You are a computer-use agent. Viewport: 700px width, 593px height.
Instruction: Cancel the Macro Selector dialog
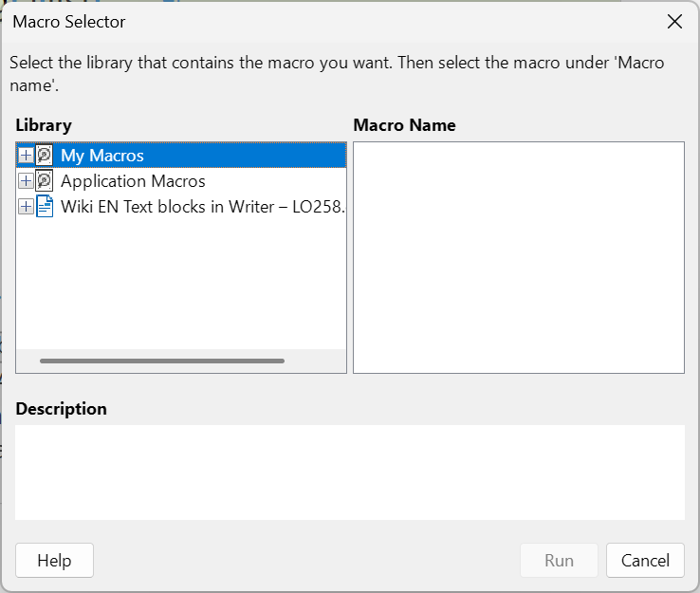click(645, 561)
